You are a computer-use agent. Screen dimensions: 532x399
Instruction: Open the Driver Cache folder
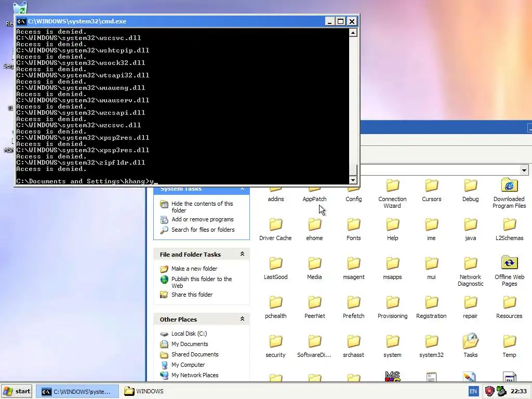(x=275, y=229)
